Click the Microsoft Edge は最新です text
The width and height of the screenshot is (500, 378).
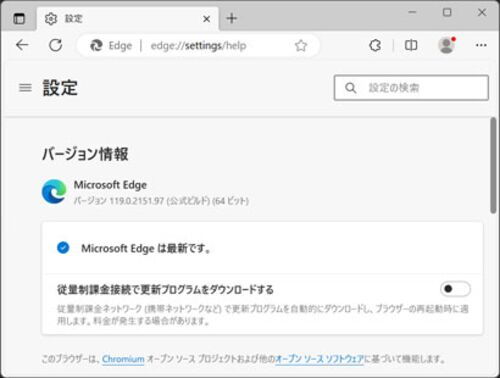(146, 248)
